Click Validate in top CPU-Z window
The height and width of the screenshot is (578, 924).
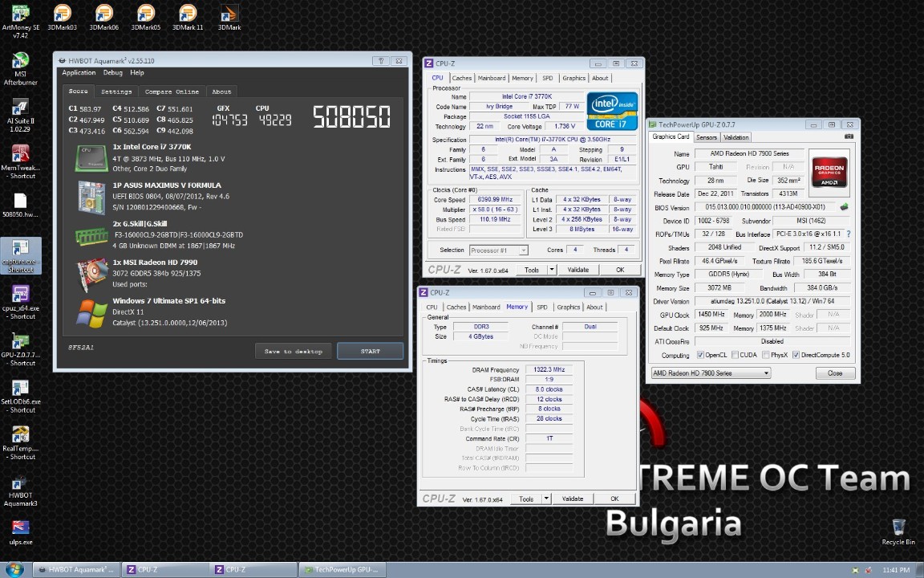(577, 270)
